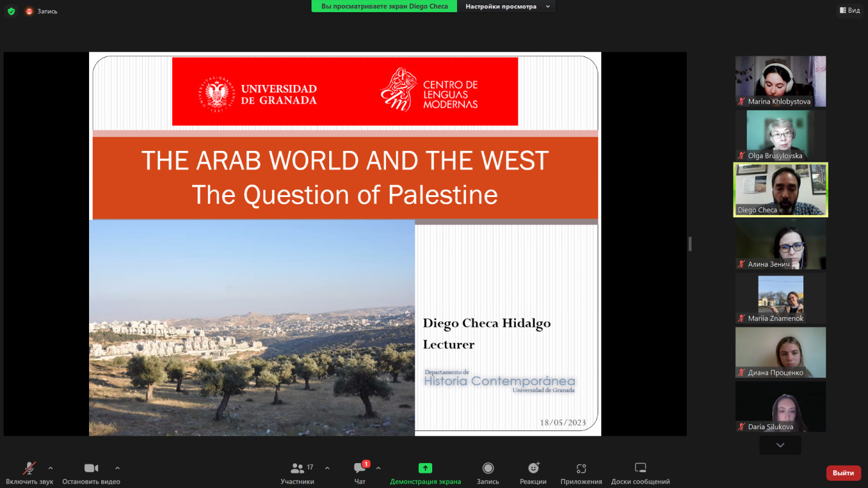Select Olga Brusylovska video thumbnail
This screenshot has width=868, height=488.
(781, 135)
